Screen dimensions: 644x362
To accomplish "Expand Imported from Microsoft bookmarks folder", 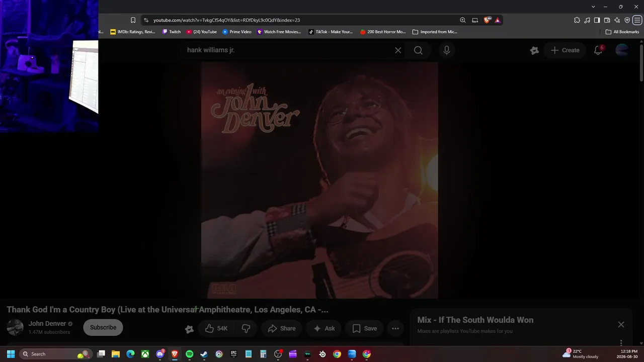I will coord(435,32).
